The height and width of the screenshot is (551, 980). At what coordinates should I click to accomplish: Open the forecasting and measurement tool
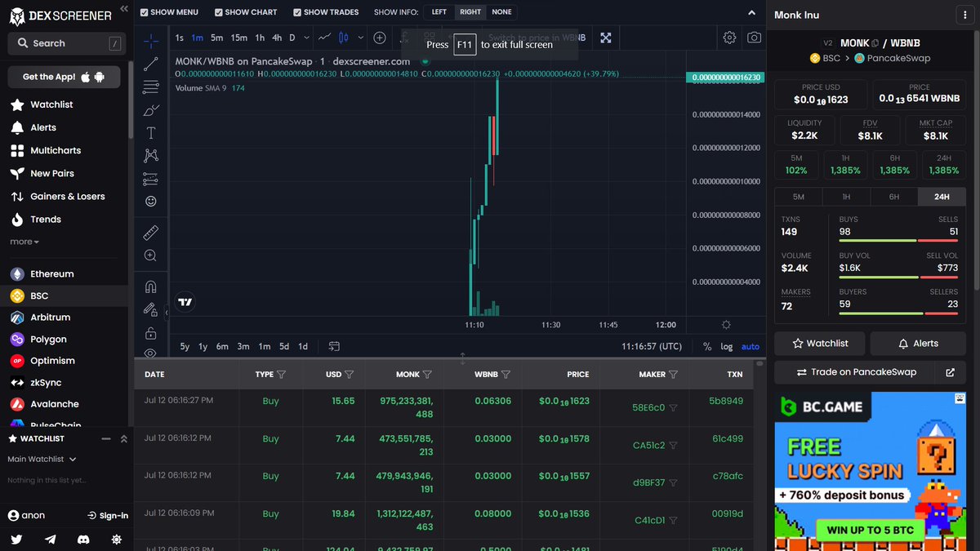pyautogui.click(x=151, y=178)
